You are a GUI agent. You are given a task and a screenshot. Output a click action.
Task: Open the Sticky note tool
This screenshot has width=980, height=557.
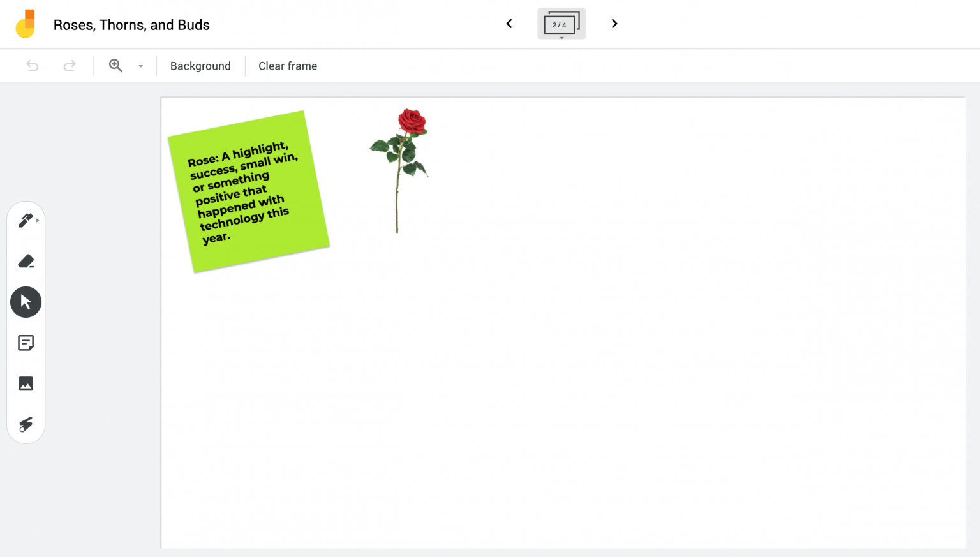26,343
